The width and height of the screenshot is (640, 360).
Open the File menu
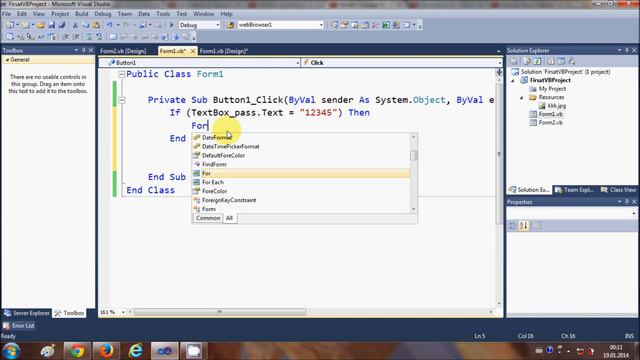(x=7, y=14)
